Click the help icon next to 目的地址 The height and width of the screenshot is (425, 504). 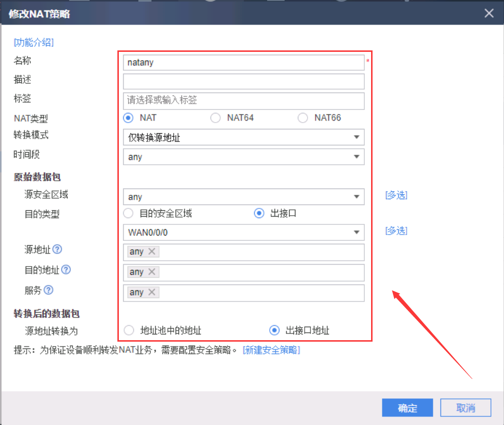[66, 270]
